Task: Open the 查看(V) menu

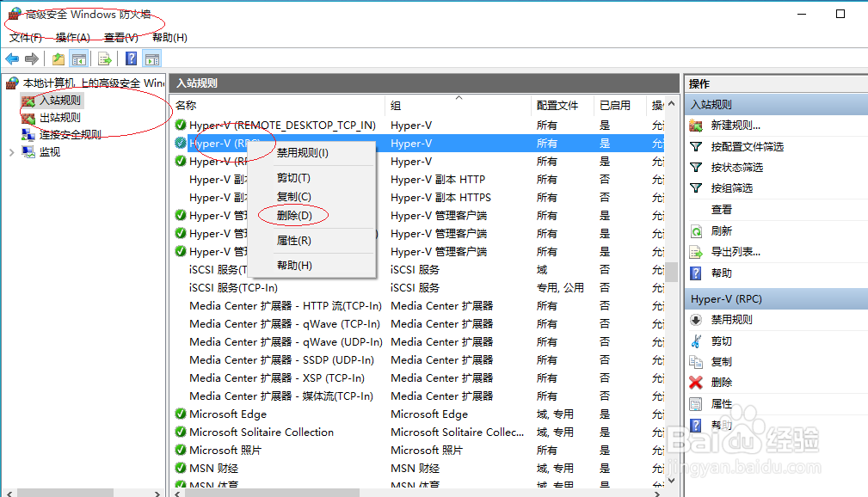Action: (x=120, y=37)
